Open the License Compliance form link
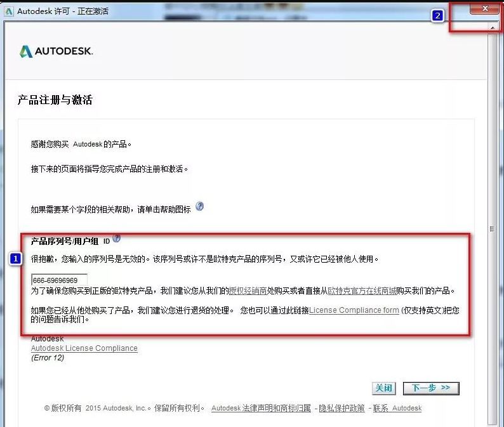The width and height of the screenshot is (504, 427). click(x=354, y=310)
